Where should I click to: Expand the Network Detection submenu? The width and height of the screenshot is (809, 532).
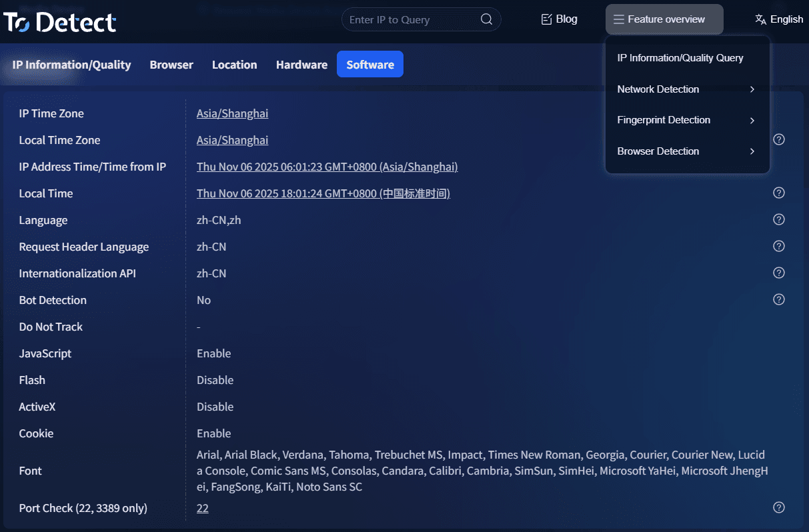click(x=687, y=89)
